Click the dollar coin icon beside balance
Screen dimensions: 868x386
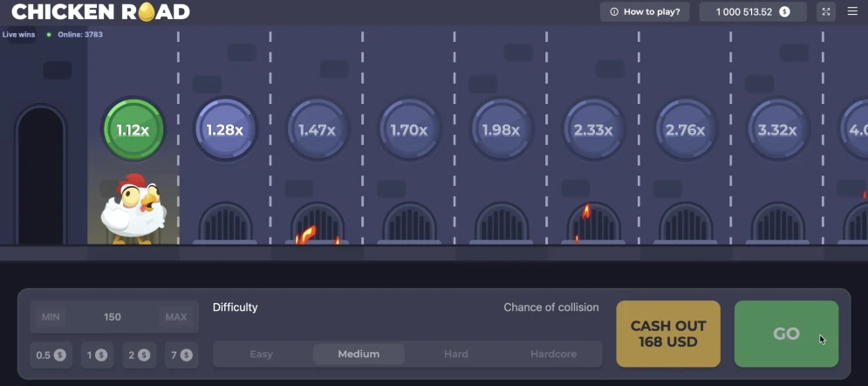[784, 11]
